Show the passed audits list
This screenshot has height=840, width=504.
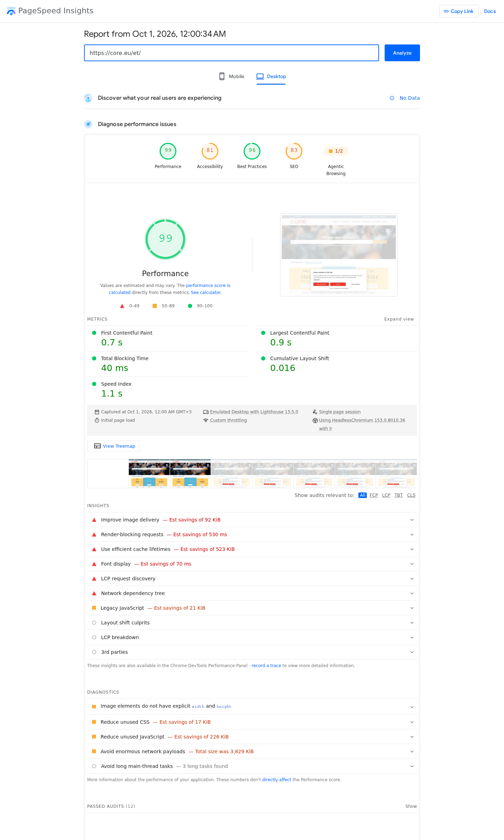411,806
